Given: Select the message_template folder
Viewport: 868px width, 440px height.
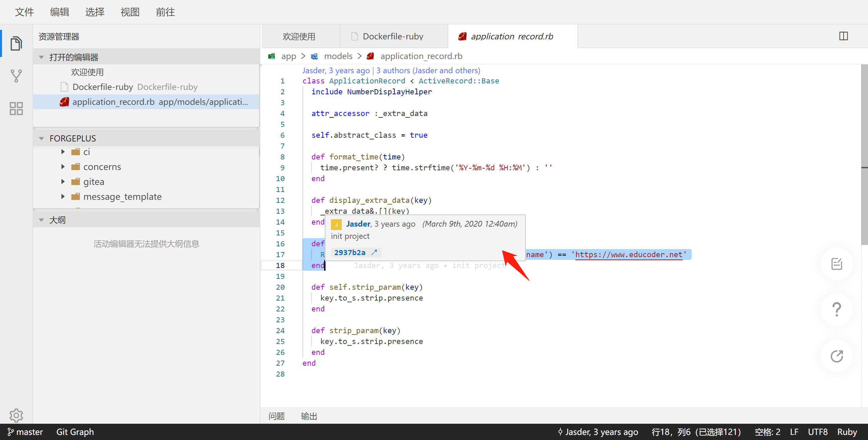Looking at the screenshot, I should pos(146,196).
